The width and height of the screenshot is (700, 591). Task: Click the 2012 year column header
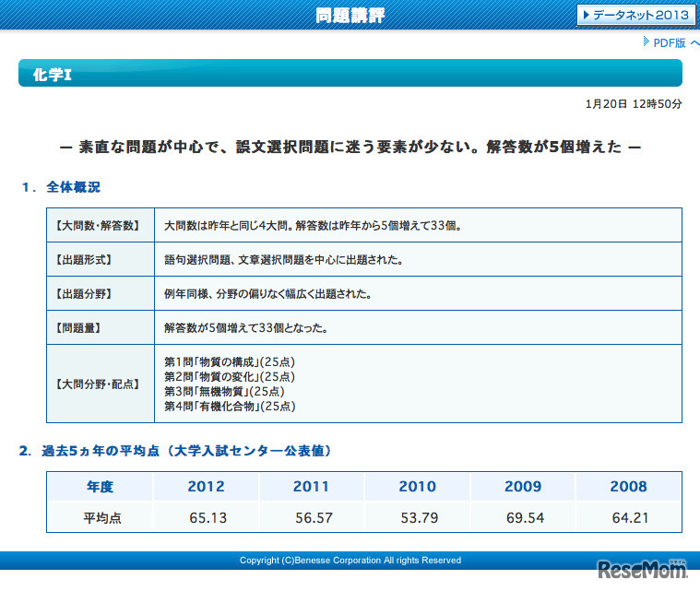(x=207, y=486)
